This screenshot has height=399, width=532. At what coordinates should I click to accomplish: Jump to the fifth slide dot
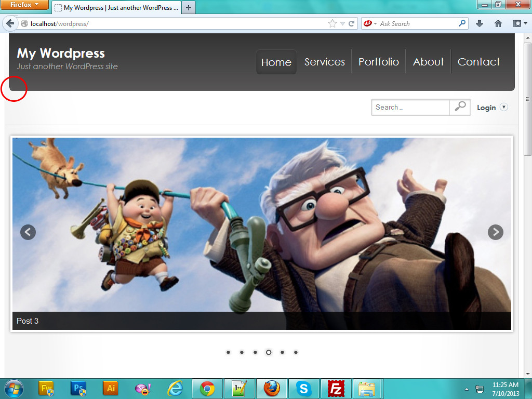tap(282, 353)
